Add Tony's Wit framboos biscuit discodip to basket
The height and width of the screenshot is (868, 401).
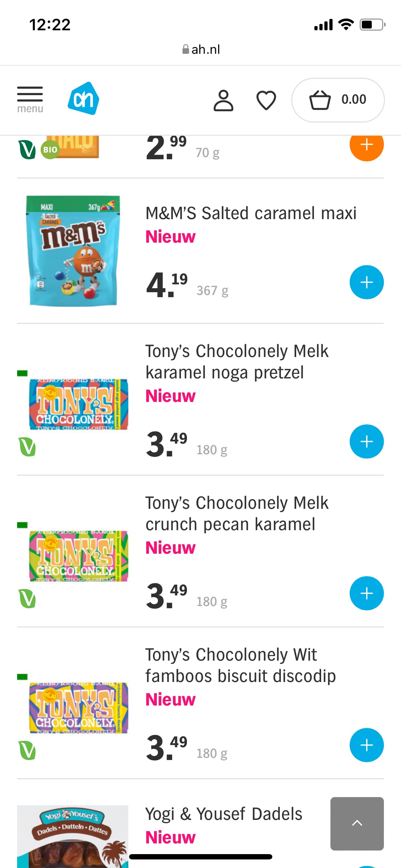coord(366,745)
